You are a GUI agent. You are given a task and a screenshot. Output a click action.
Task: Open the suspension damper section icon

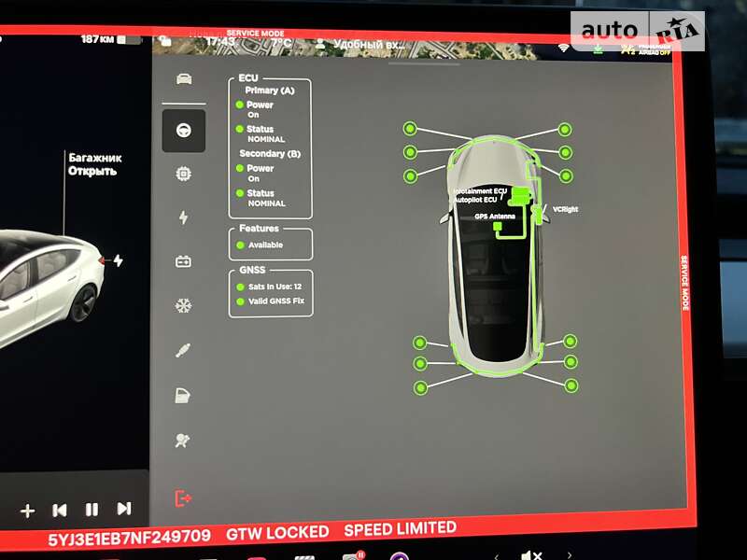click(x=183, y=351)
